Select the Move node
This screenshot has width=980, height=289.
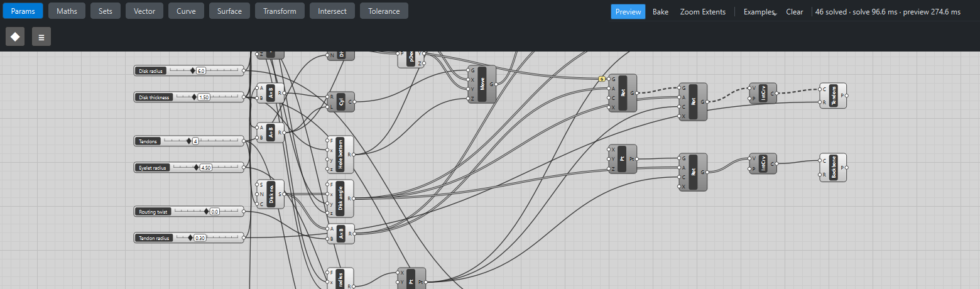(482, 84)
